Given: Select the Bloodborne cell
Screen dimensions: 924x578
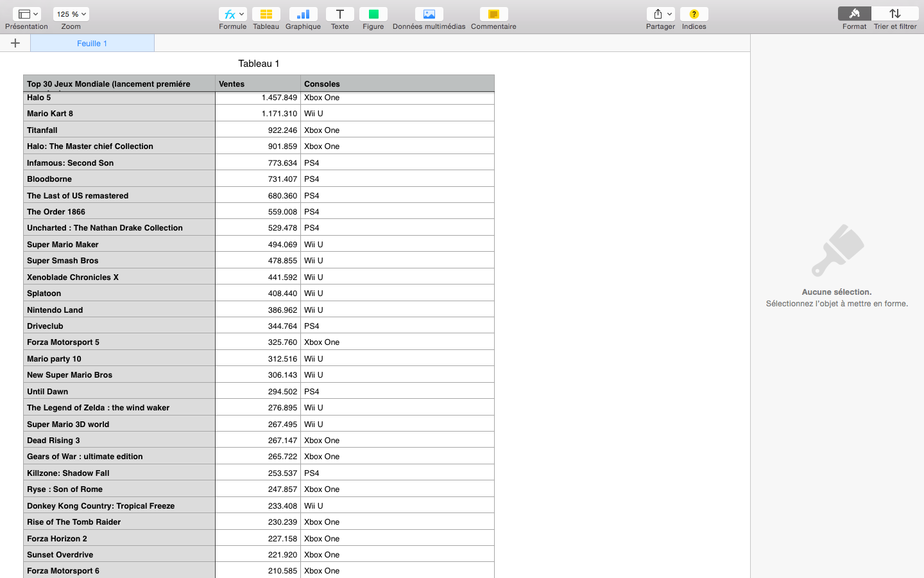Looking at the screenshot, I should click(119, 179).
